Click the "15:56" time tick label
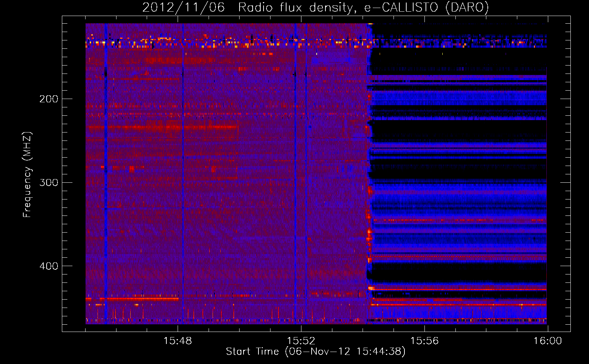 [x=424, y=341]
